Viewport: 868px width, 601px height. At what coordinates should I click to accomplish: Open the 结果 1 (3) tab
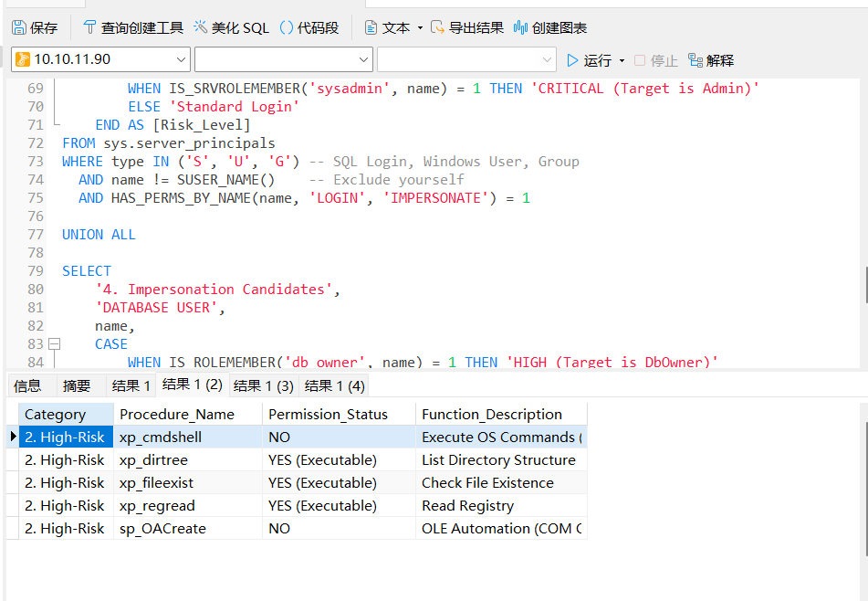pos(263,385)
